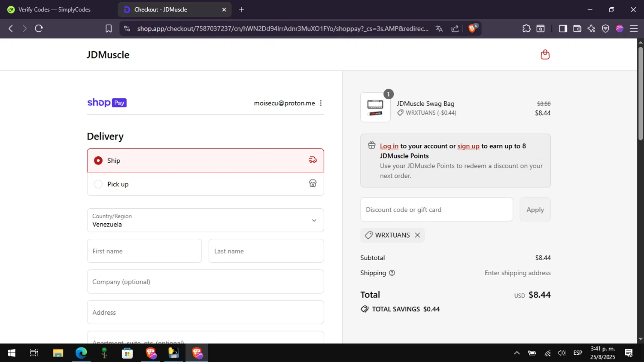Click the sign up link
Viewport: 644px width, 362px height.
[468, 146]
